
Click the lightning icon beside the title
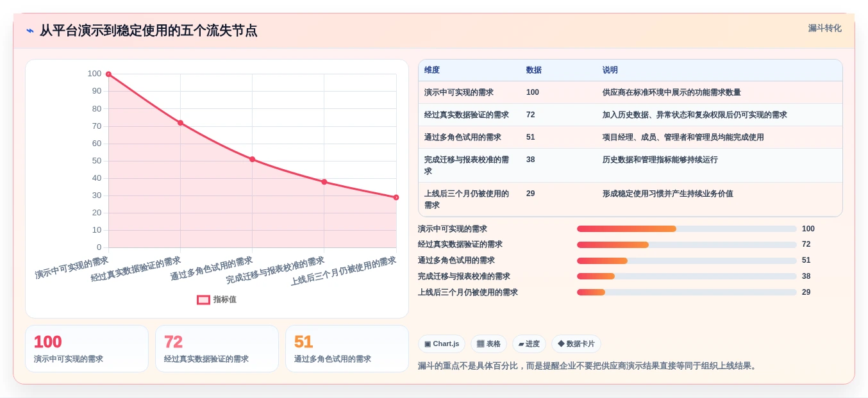pos(30,31)
